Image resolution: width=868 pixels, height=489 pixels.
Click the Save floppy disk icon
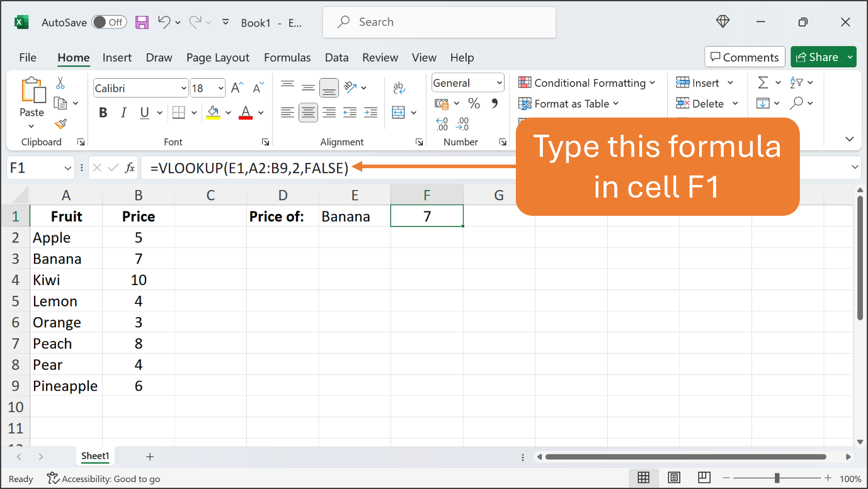click(x=142, y=22)
